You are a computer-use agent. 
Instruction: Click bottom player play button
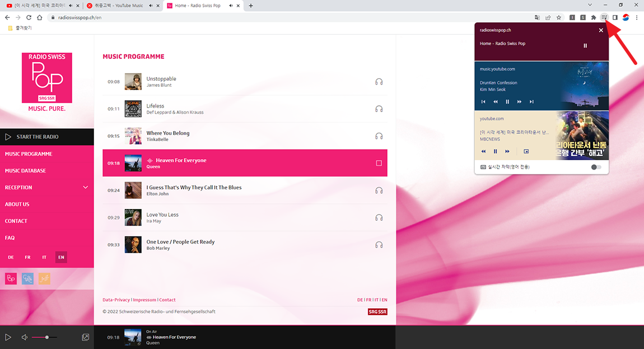[x=8, y=337]
